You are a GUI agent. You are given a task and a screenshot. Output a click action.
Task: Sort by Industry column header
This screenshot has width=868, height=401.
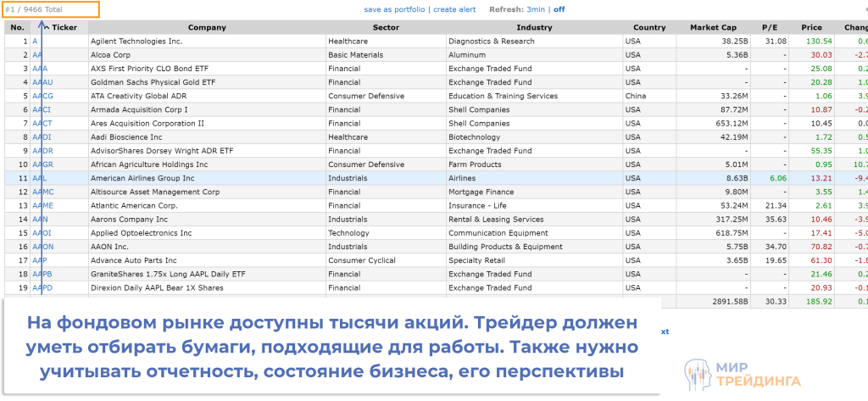533,27
